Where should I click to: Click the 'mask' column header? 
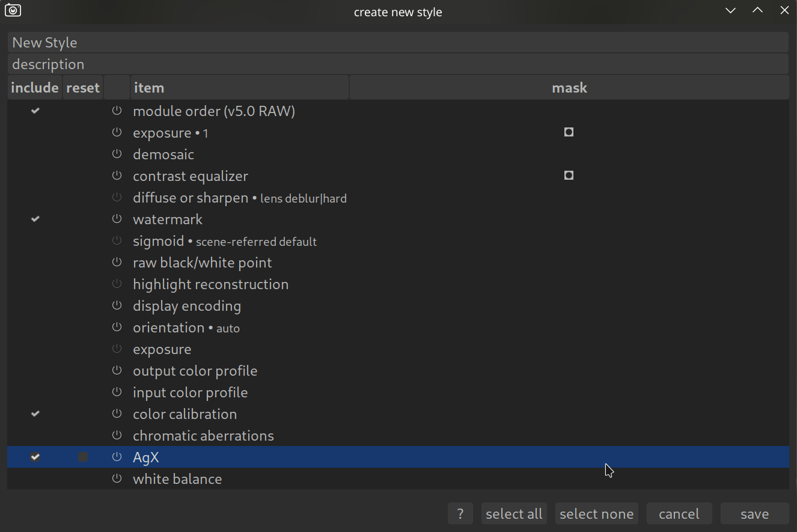569,88
